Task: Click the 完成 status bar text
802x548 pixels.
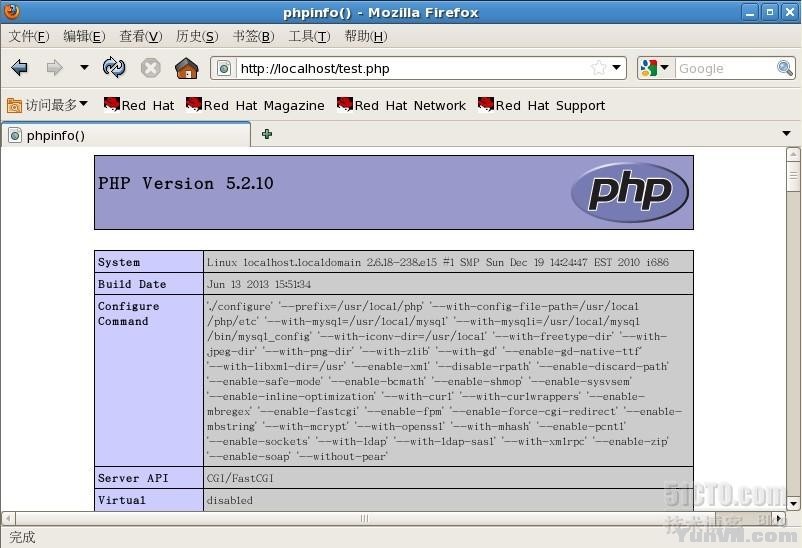Action: pos(22,537)
